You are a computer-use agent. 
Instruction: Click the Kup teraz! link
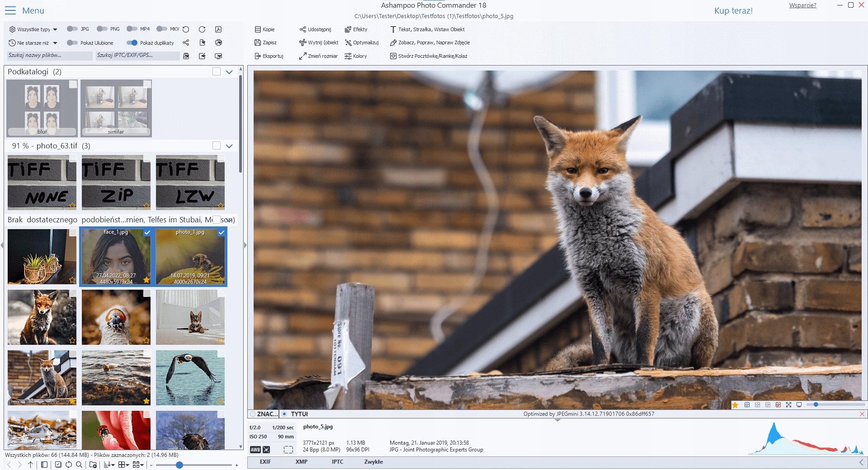point(733,11)
